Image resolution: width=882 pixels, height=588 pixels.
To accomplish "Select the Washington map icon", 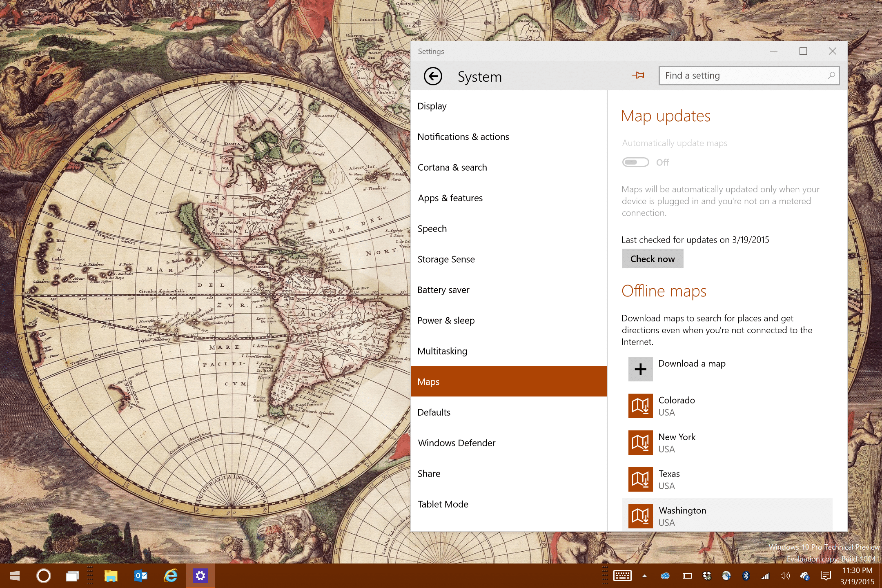I will coord(640,516).
